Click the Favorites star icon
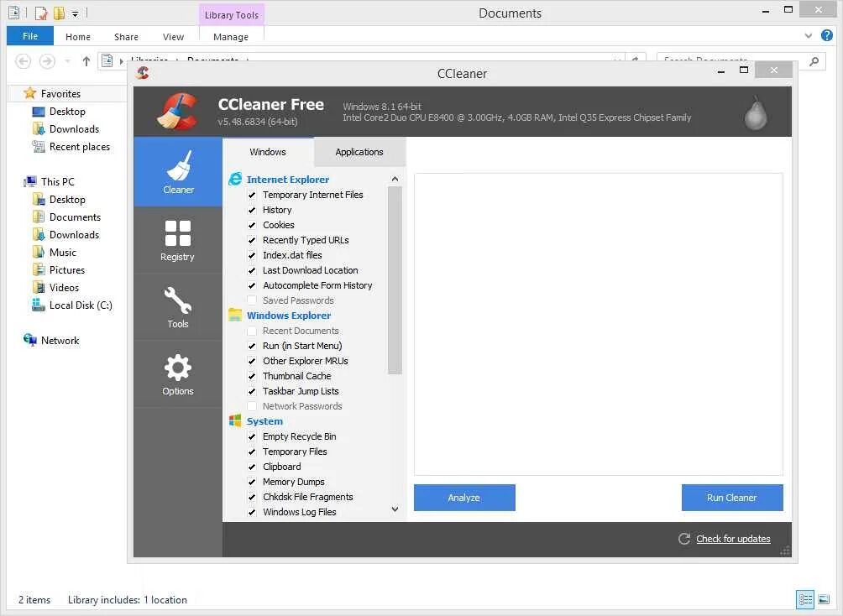The image size is (843, 616). pos(30,93)
